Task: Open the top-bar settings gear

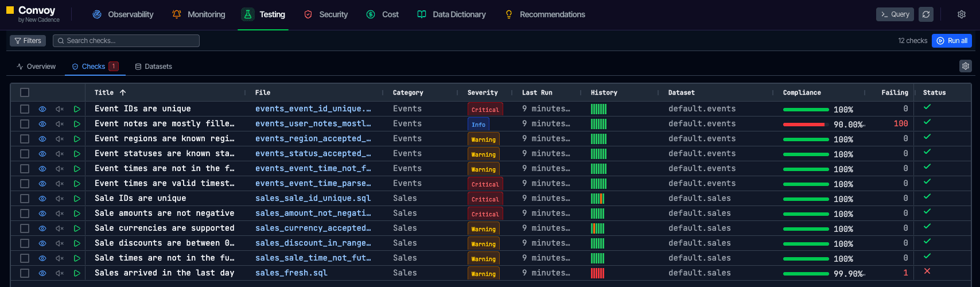Action: click(962, 14)
